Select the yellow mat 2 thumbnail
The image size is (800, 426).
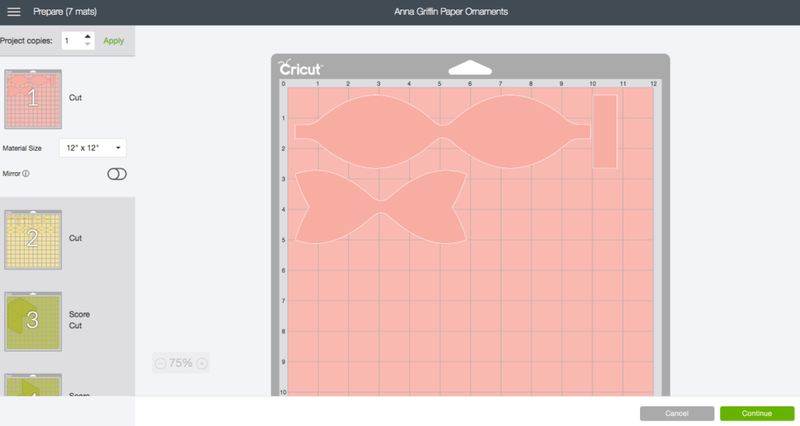33,239
